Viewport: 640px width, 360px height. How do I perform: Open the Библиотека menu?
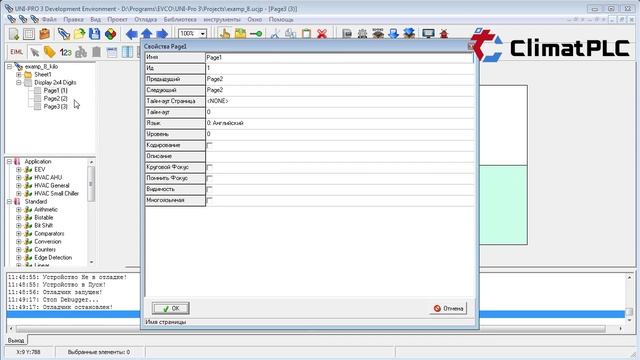(x=180, y=20)
